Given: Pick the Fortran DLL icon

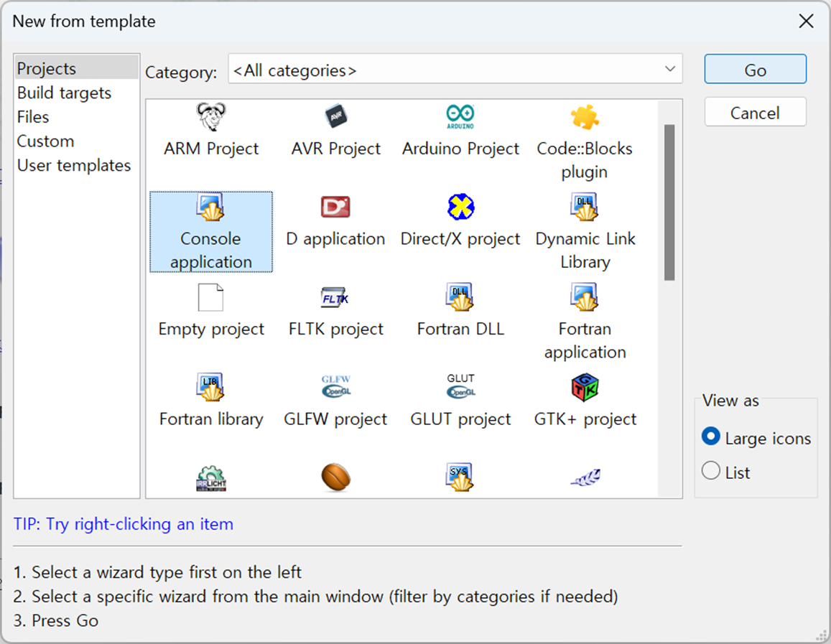Looking at the screenshot, I should click(x=460, y=297).
